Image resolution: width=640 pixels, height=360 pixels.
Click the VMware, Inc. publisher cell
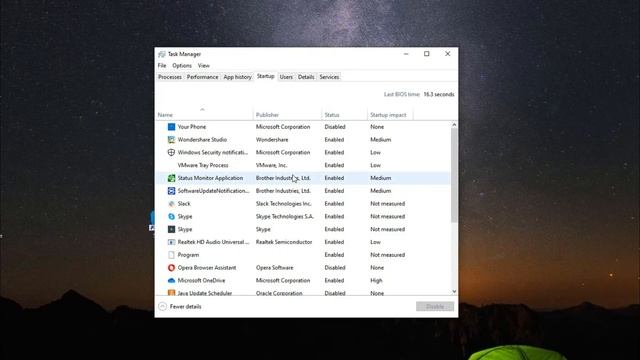tap(271, 165)
